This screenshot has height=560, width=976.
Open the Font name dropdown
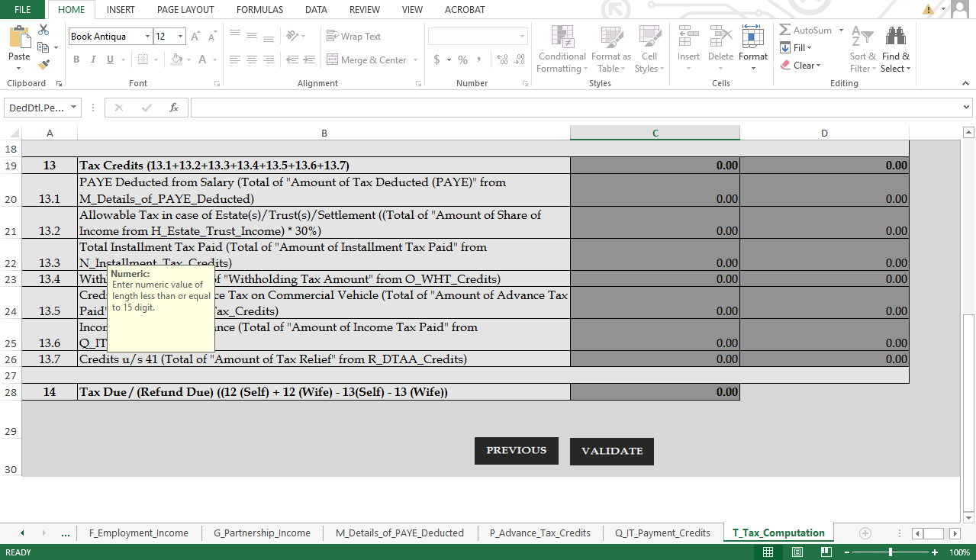pos(150,36)
